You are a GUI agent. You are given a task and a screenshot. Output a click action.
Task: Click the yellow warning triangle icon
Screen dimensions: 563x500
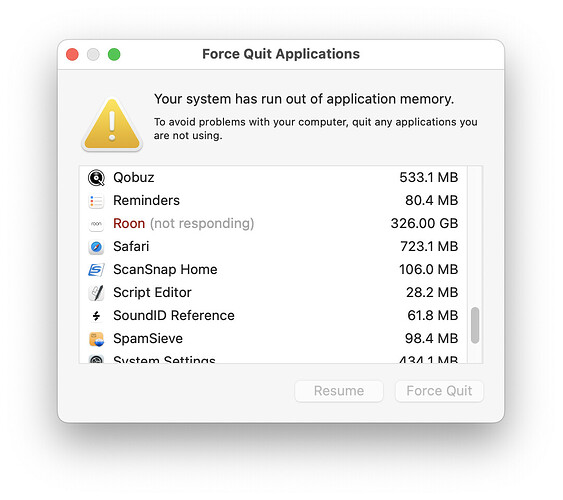pyautogui.click(x=112, y=125)
